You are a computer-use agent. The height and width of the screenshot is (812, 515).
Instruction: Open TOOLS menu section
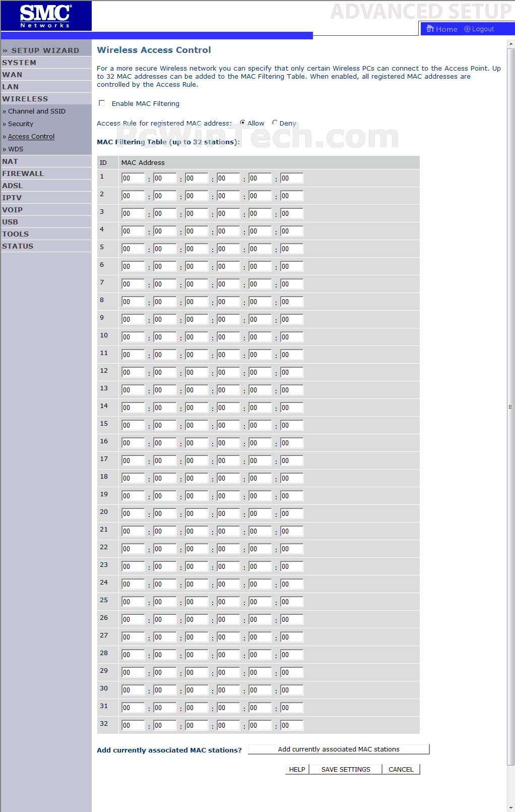16,234
